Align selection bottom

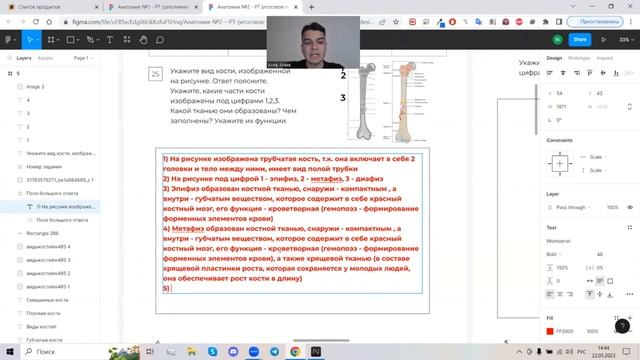[616, 73]
